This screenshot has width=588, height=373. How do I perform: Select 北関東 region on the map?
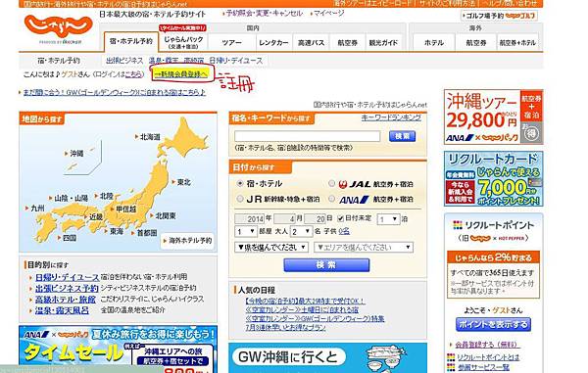click(x=166, y=216)
